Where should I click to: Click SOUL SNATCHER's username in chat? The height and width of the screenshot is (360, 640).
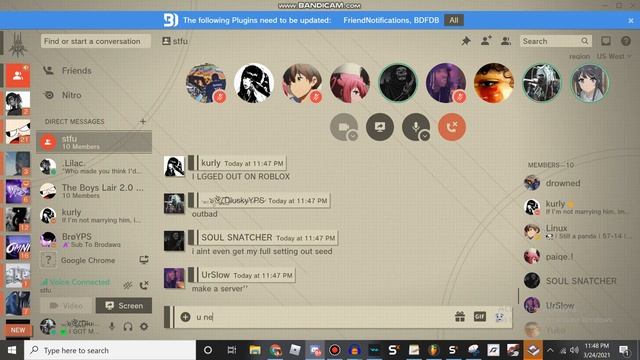tap(236, 237)
